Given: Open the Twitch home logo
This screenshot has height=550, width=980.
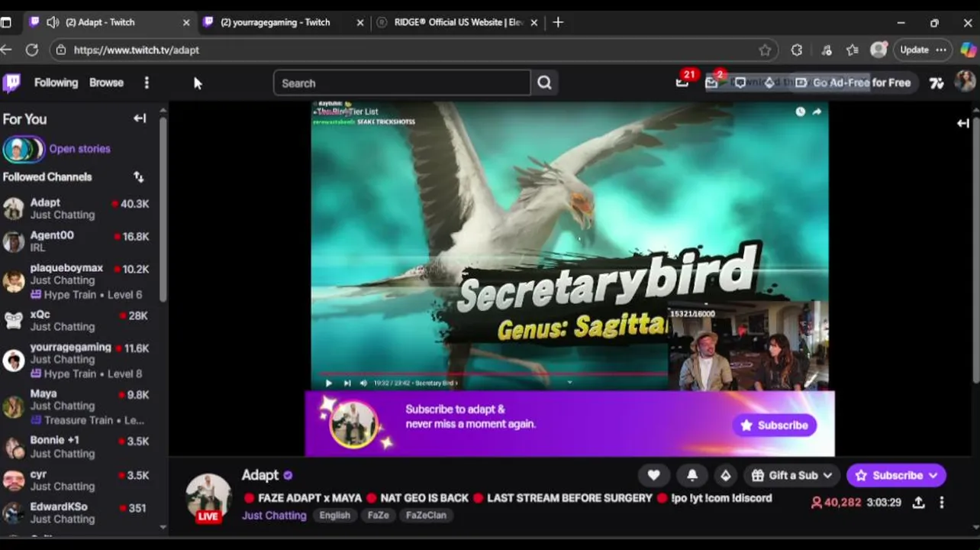Looking at the screenshot, I should pos(11,82).
